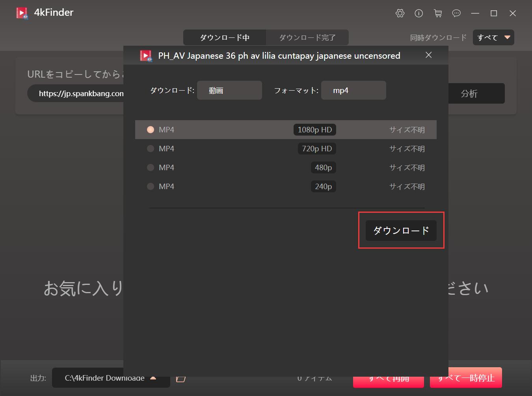This screenshot has width=532, height=396.
Task: Click the ダウンロード button in dialog
Action: [x=401, y=231]
